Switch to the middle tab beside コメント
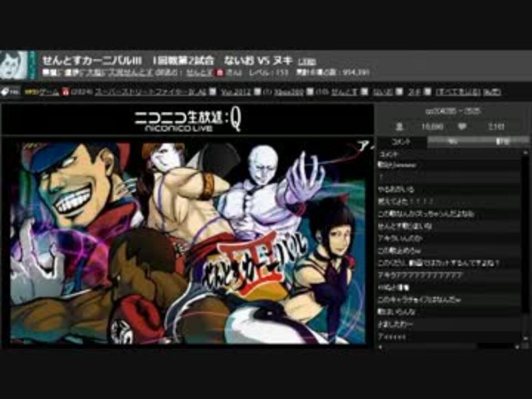 point(452,142)
